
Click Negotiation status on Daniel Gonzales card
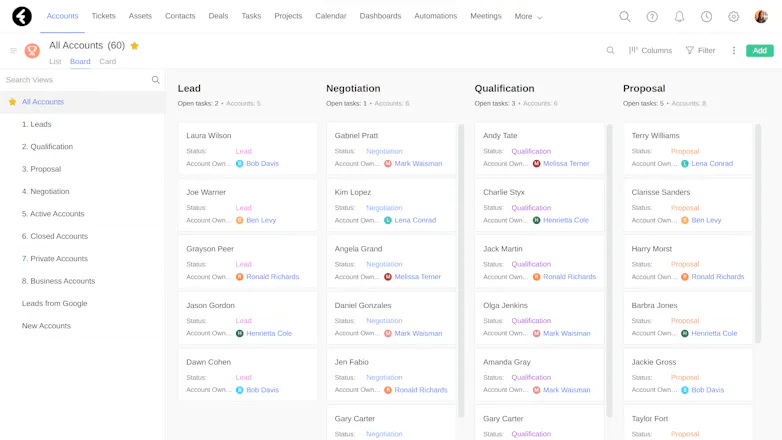click(x=384, y=321)
